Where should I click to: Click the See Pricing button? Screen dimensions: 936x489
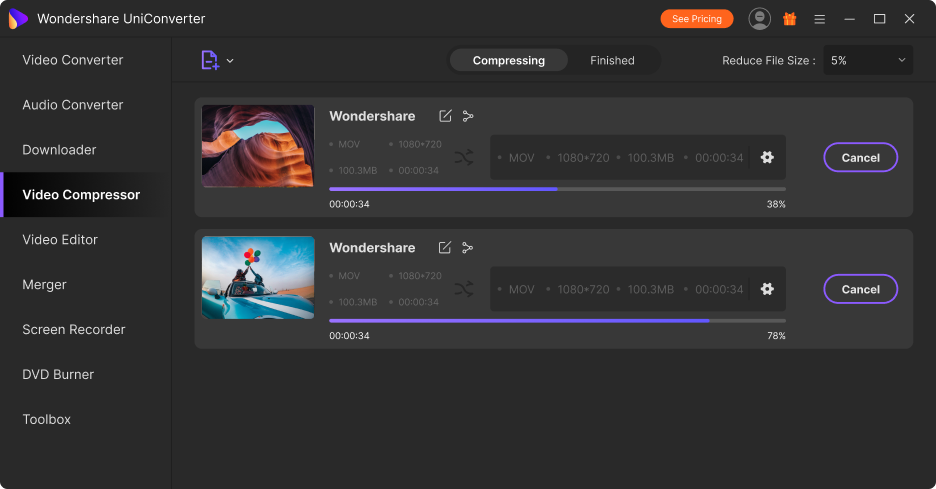(x=697, y=19)
